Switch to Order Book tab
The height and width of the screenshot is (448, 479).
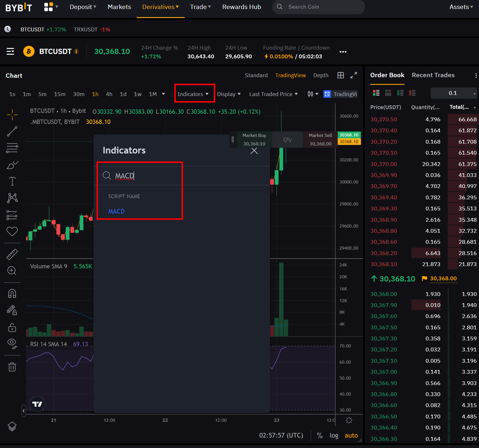[x=387, y=75]
